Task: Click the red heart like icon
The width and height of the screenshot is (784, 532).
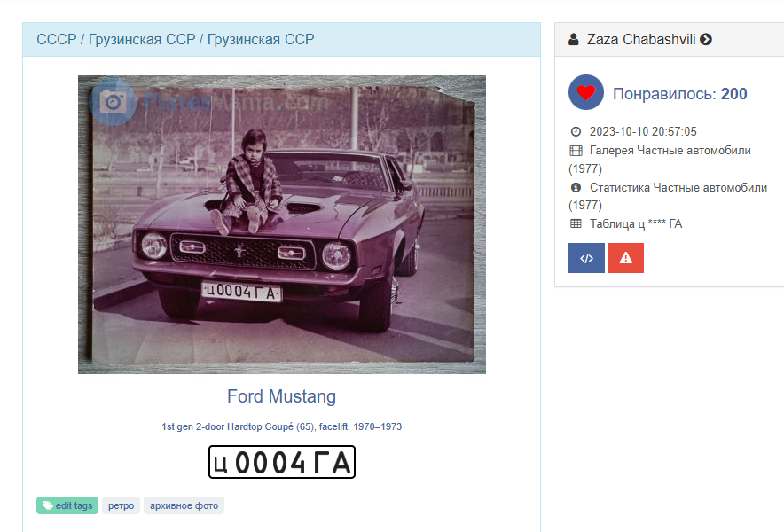Action: point(586,92)
